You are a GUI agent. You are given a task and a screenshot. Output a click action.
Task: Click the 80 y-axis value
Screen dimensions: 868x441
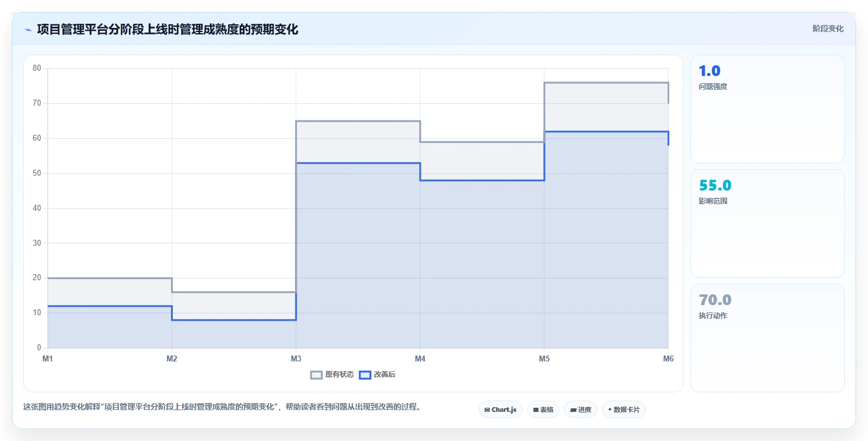(x=37, y=68)
